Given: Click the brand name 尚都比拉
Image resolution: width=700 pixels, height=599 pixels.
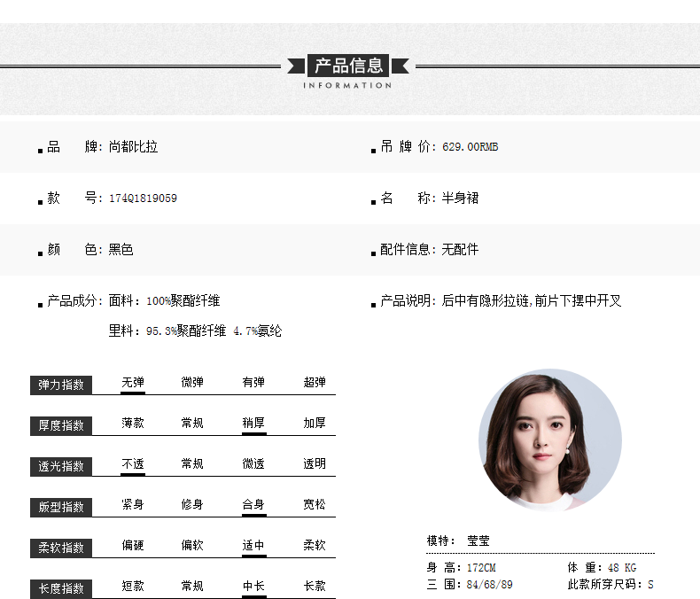Looking at the screenshot, I should pyautogui.click(x=133, y=147).
